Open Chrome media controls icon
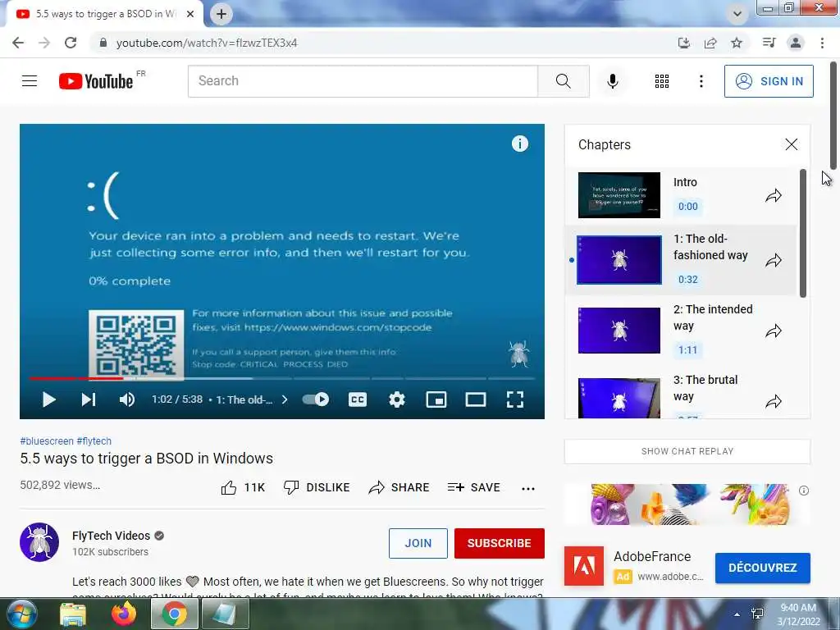The height and width of the screenshot is (630, 840). pos(769,43)
